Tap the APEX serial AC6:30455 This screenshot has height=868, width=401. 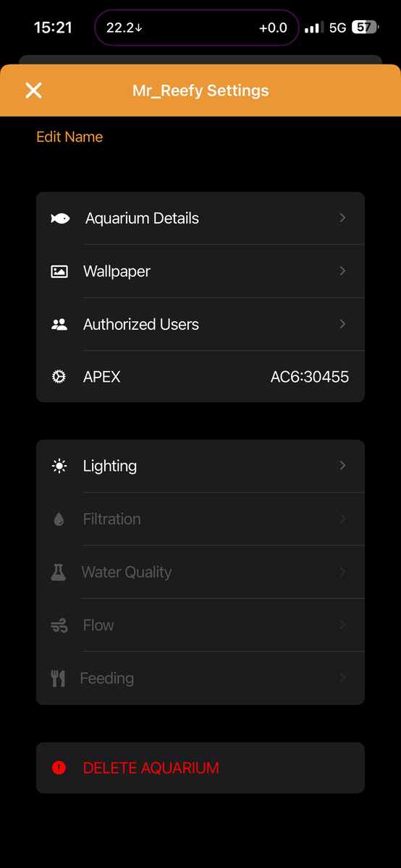click(x=310, y=377)
